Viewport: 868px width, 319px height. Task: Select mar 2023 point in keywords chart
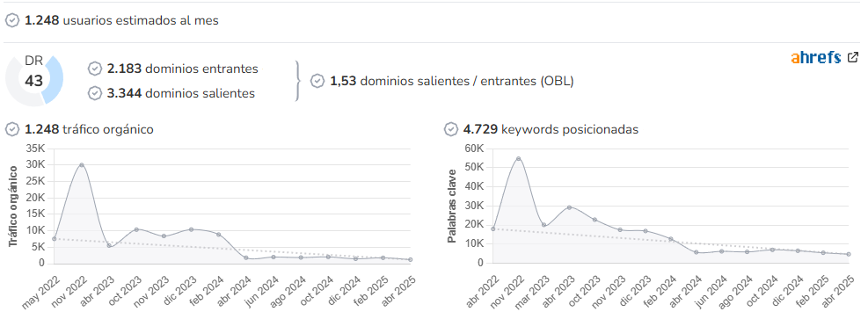coord(544,225)
